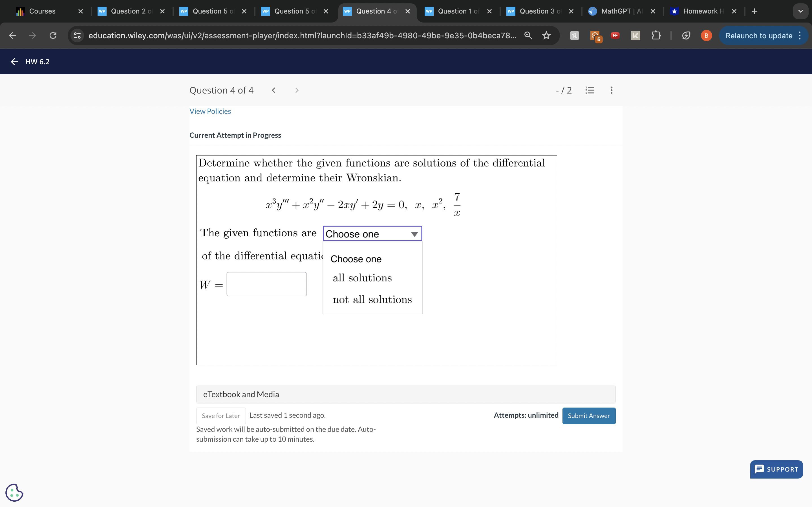Screen dimensions: 812x507
Task: Open the browser profile avatar B
Action: [x=706, y=35]
